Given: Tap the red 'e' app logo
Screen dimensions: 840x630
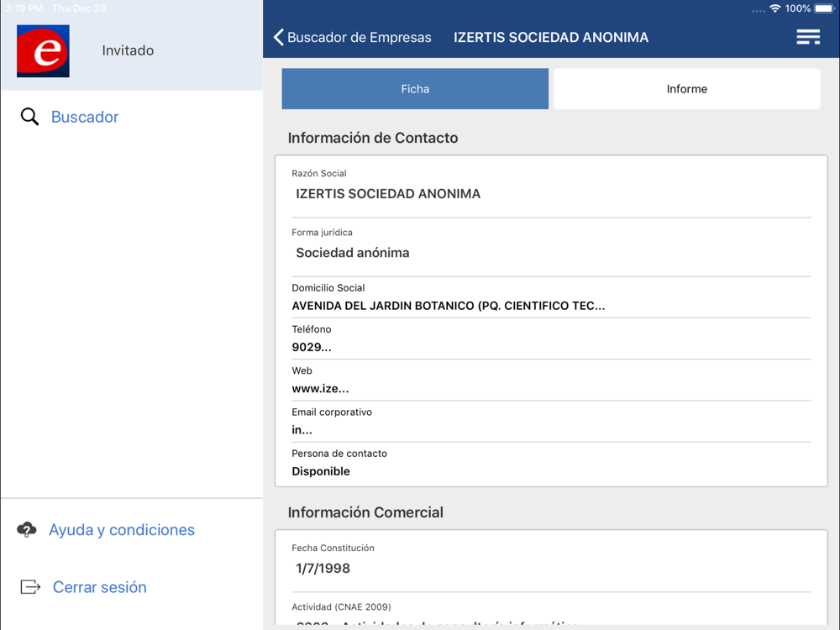Looking at the screenshot, I should pos(43,51).
